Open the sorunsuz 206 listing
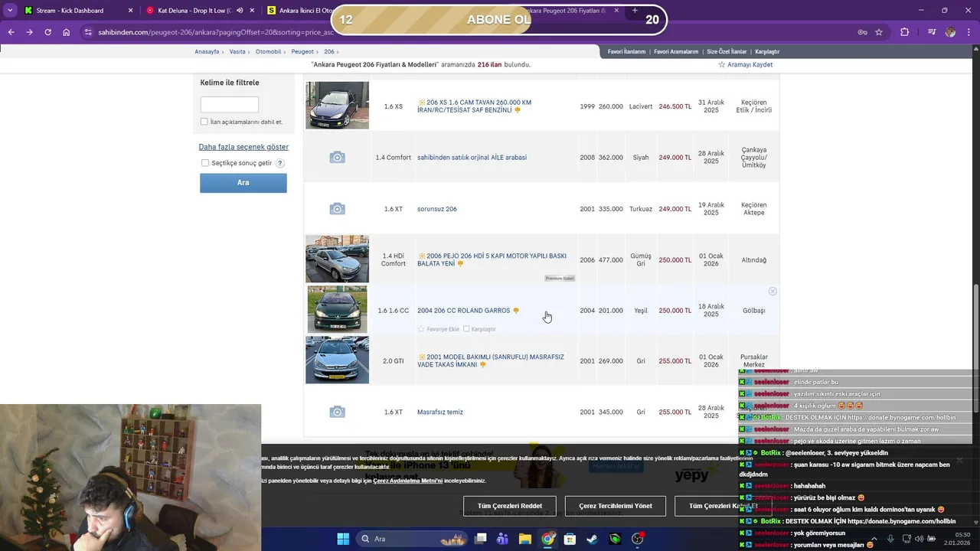This screenshot has width=980, height=551. tap(437, 209)
